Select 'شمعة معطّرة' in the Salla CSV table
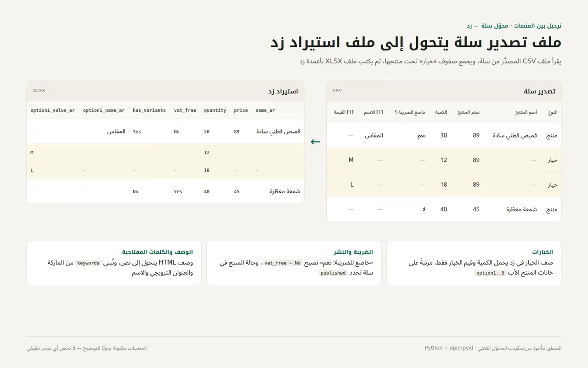 522,209
